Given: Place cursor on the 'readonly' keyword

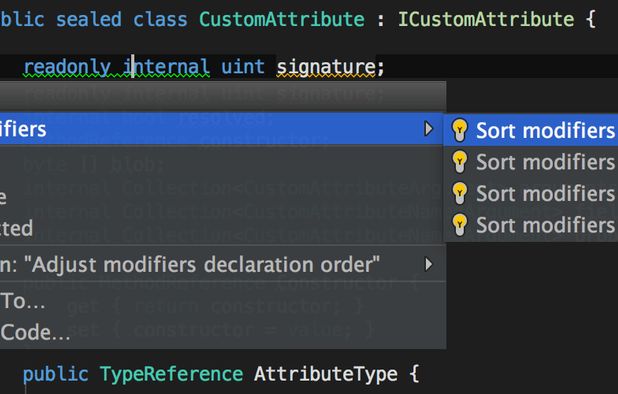Looking at the screenshot, I should [x=67, y=67].
